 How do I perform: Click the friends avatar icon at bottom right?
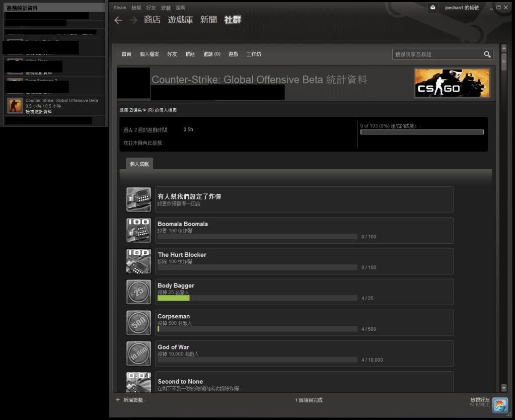tap(500, 405)
